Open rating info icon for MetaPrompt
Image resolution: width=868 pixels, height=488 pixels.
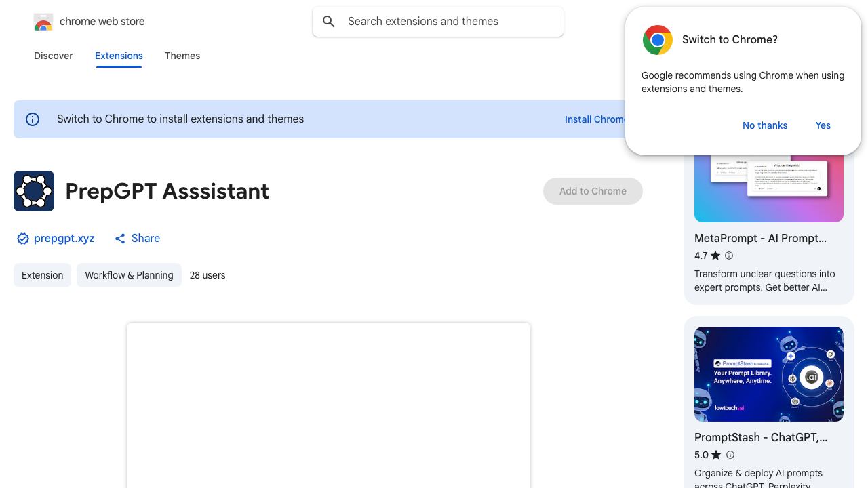pos(729,256)
